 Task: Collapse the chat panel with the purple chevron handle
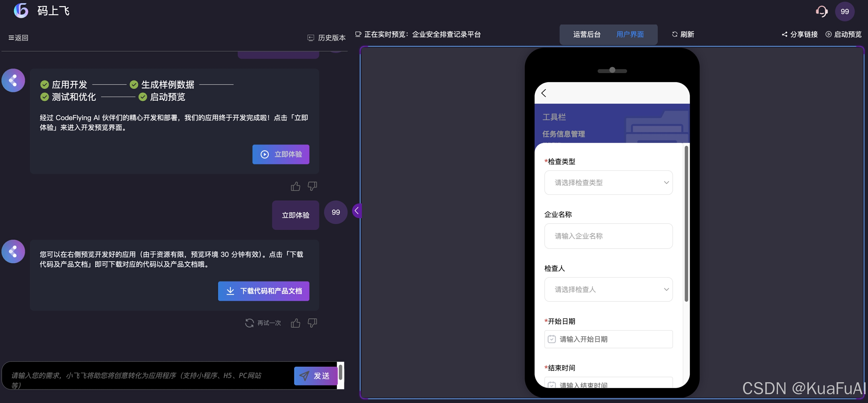click(356, 211)
